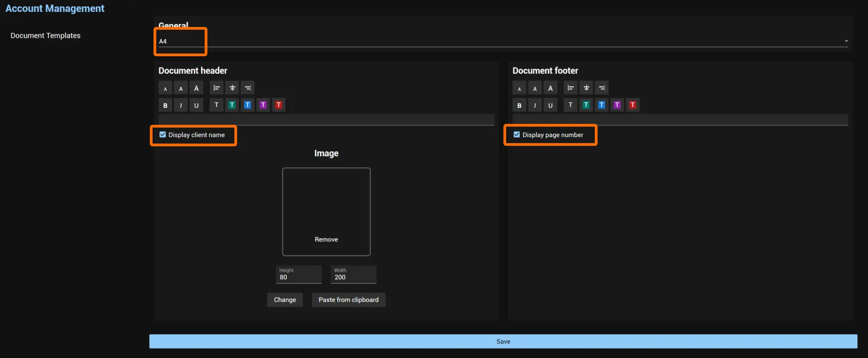The image size is (868, 358).
Task: Toggle italic in the Document header toolbar
Action: click(181, 105)
